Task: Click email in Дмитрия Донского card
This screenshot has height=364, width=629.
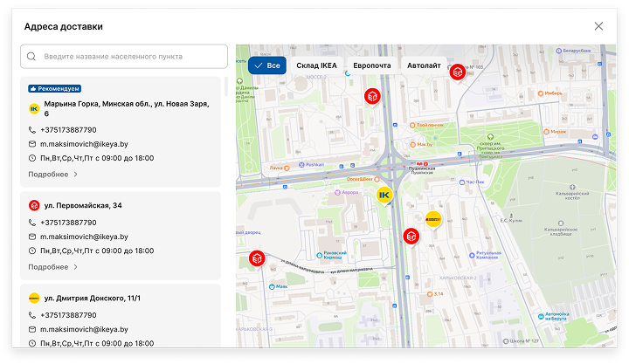Action: click(x=84, y=329)
